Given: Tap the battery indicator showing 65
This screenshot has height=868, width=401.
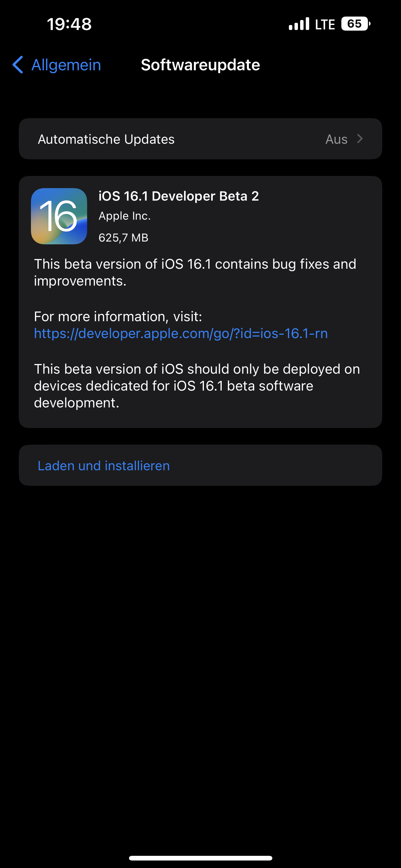Looking at the screenshot, I should click(356, 24).
